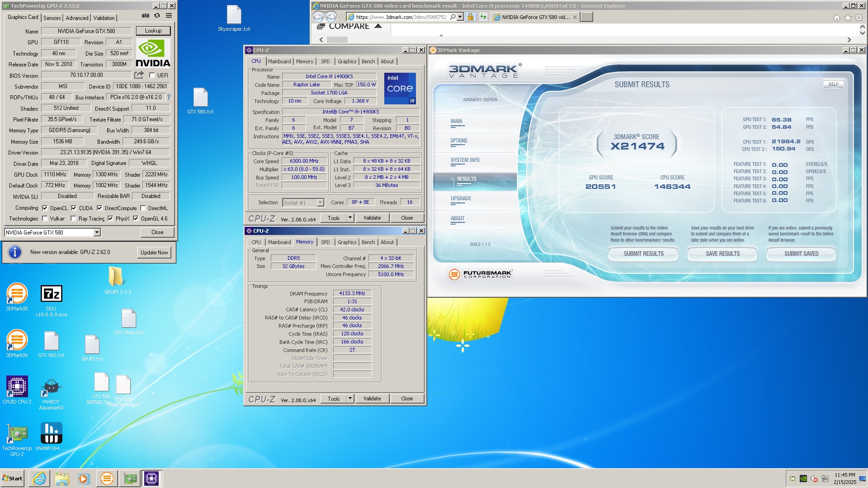The width and height of the screenshot is (868, 488).
Task: Click the 3dmark.com URL address field
Action: click(x=401, y=17)
